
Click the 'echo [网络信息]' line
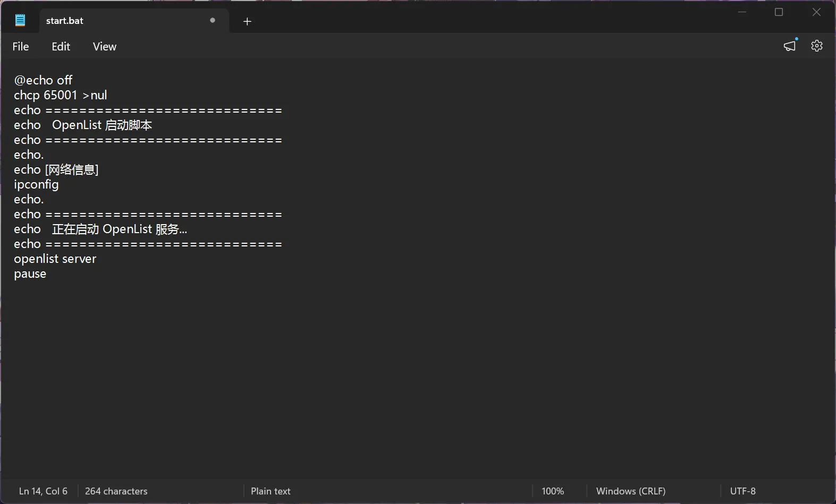[56, 169]
